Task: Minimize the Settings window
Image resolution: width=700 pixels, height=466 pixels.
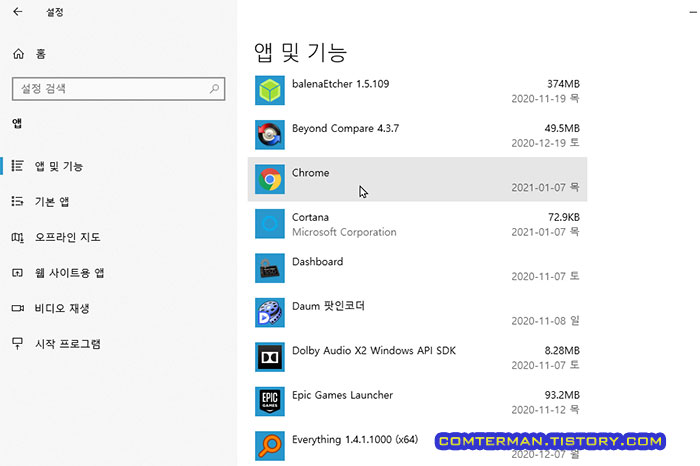Action: (693, 12)
